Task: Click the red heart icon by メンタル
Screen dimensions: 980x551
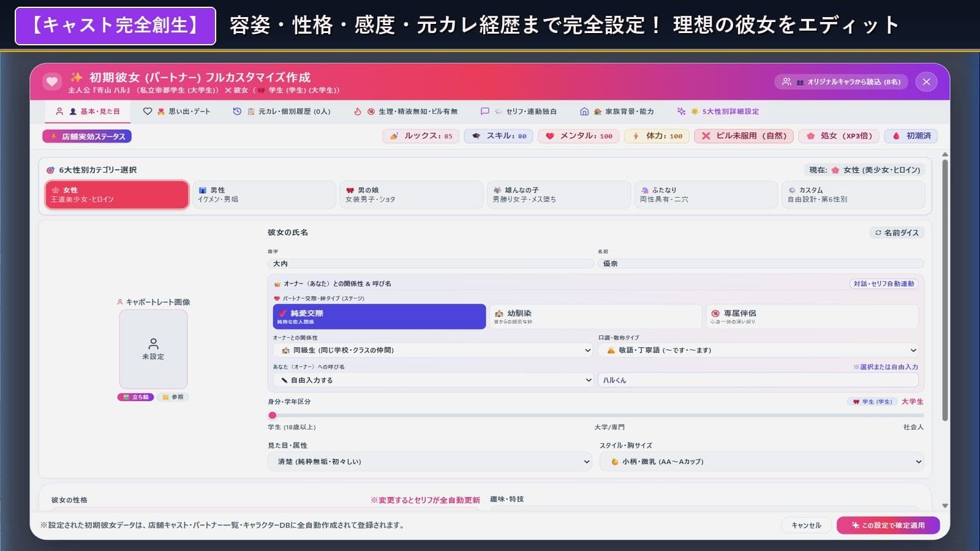Action: 550,136
